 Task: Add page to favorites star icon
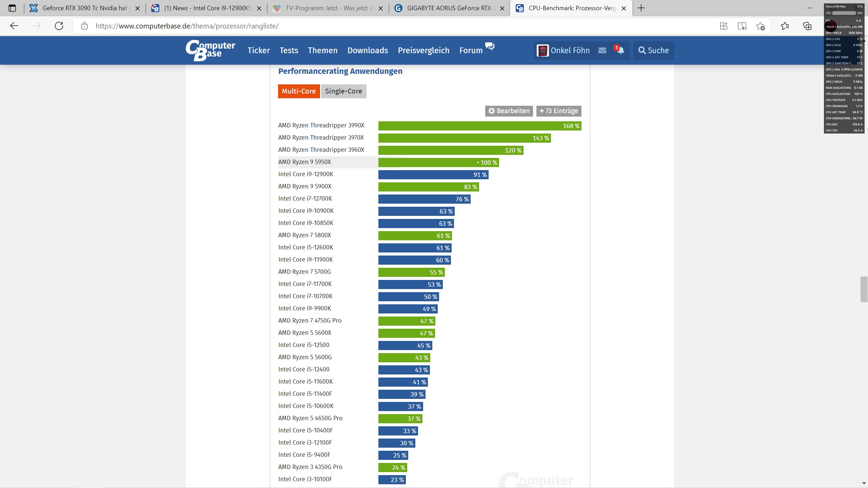tap(761, 26)
